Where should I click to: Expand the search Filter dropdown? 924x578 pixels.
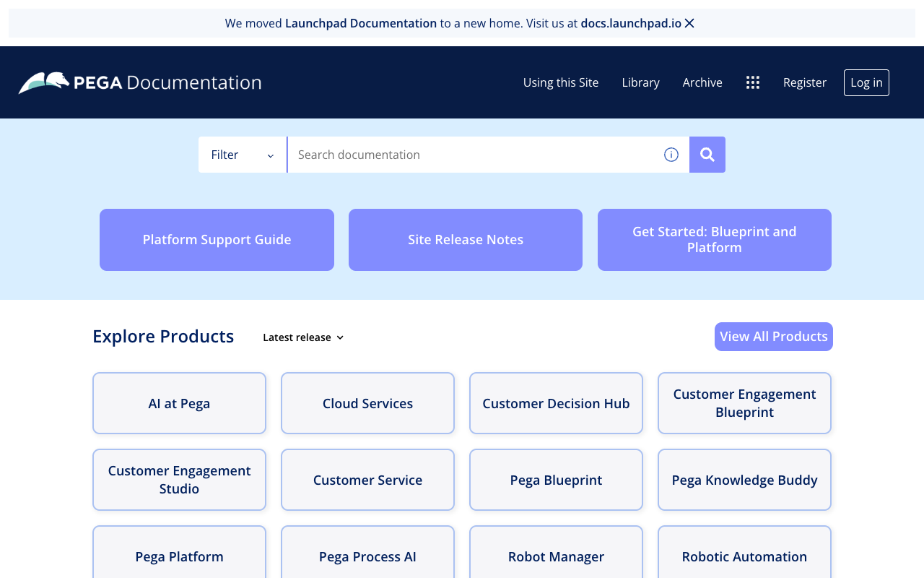pyautogui.click(x=243, y=155)
